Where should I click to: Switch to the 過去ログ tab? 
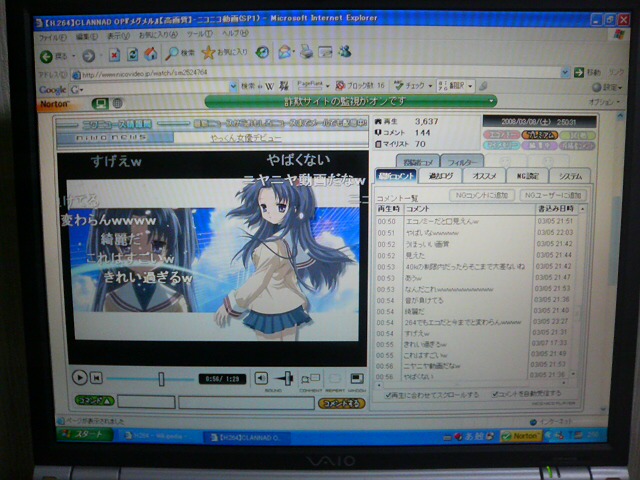pos(440,176)
